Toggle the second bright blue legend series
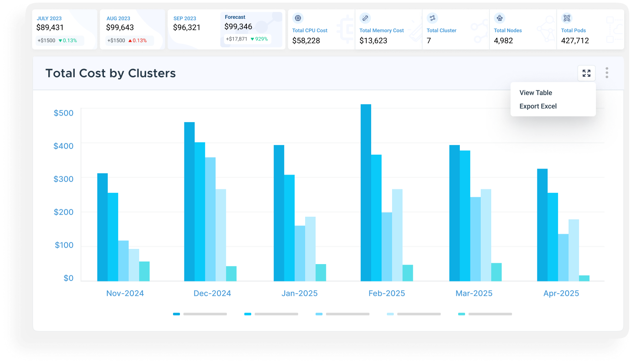Screen dimensions: 632x364 pyautogui.click(x=248, y=314)
